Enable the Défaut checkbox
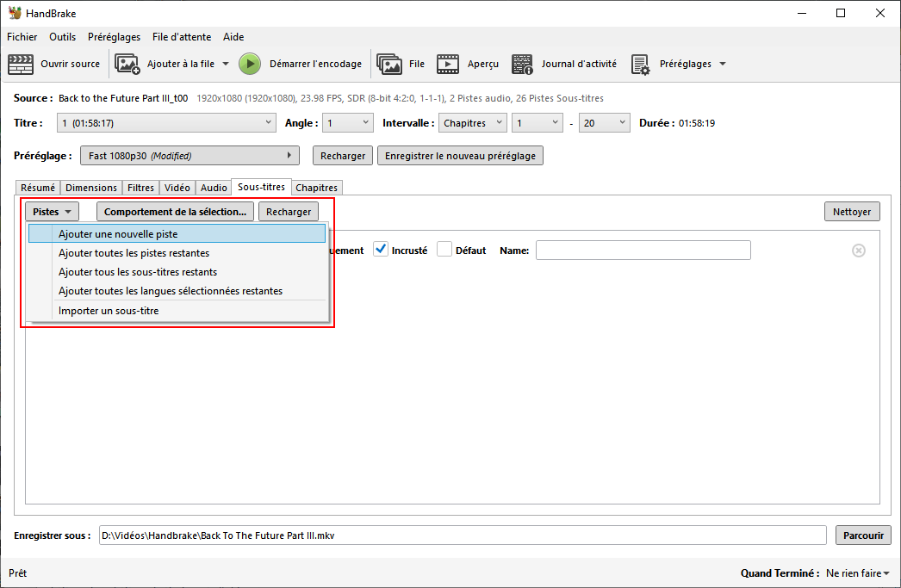901x588 pixels. (444, 250)
